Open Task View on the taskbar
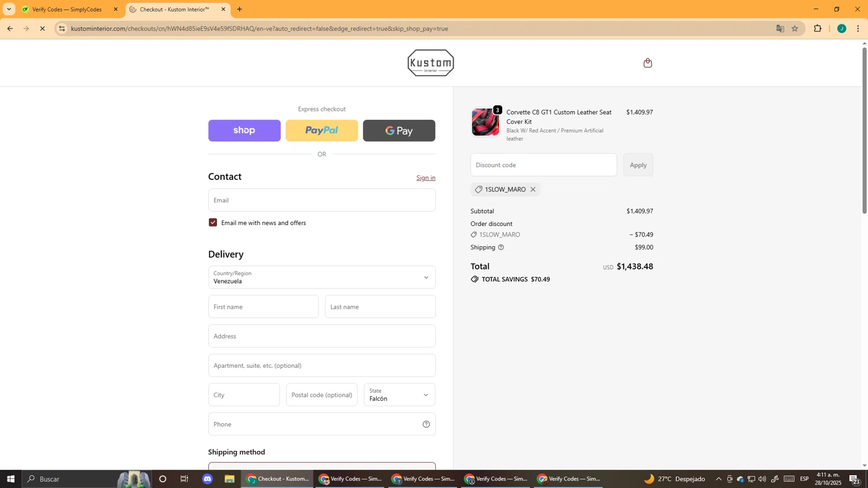 [185, 479]
